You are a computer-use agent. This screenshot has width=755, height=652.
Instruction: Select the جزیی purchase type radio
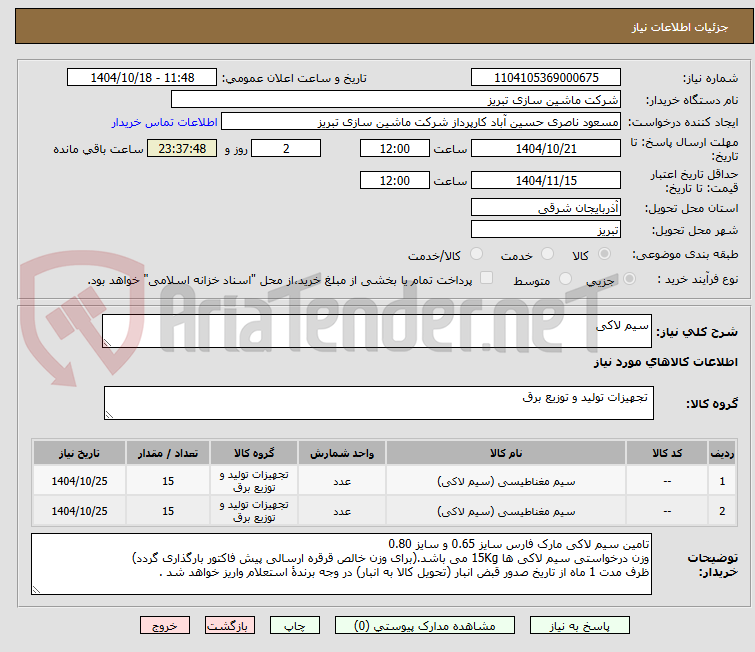click(629, 279)
